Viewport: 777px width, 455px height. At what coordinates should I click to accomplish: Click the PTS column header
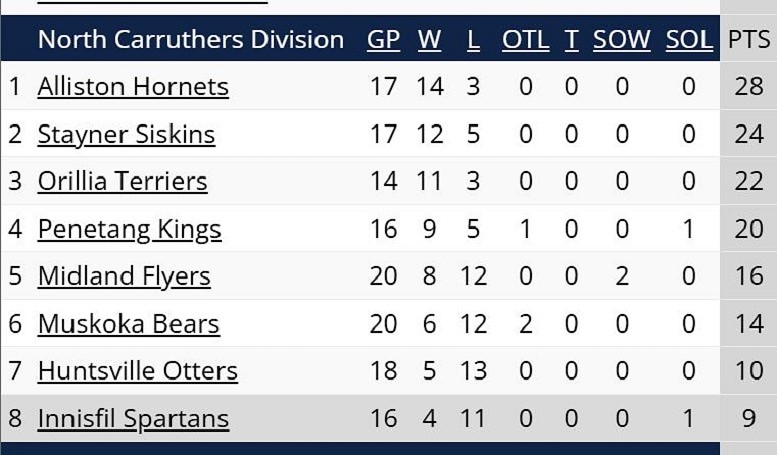pyautogui.click(x=749, y=40)
